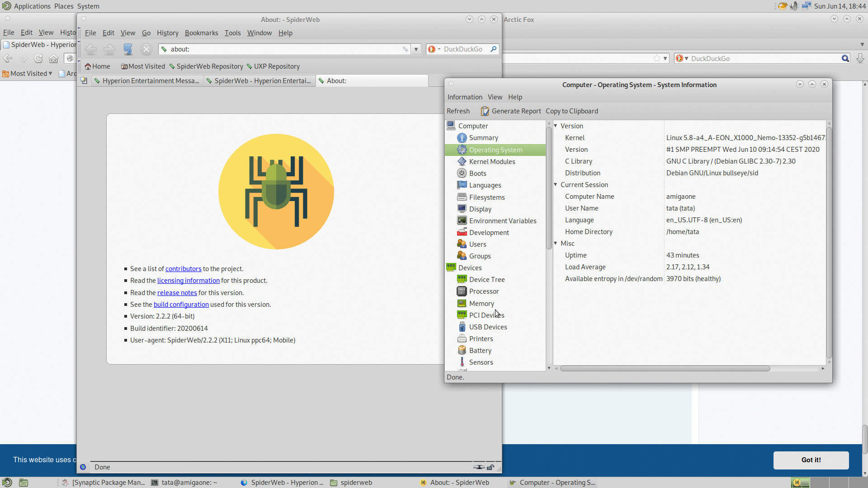Click the Got it! cookie button
Screen dimensions: 868x488
point(811,460)
